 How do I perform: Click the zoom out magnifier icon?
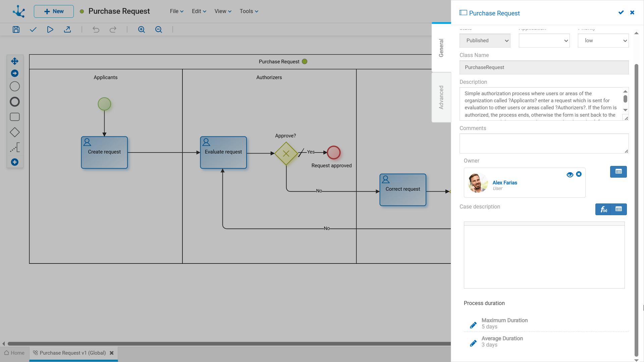tap(159, 29)
